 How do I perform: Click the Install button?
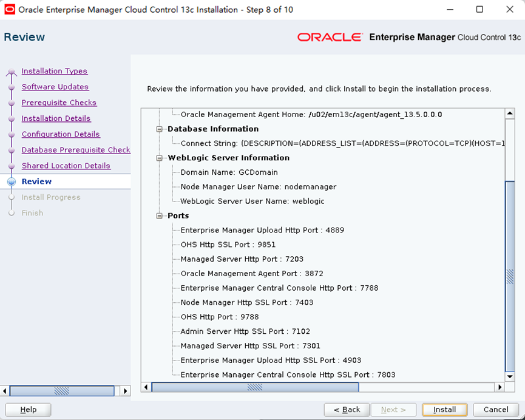pyautogui.click(x=444, y=410)
